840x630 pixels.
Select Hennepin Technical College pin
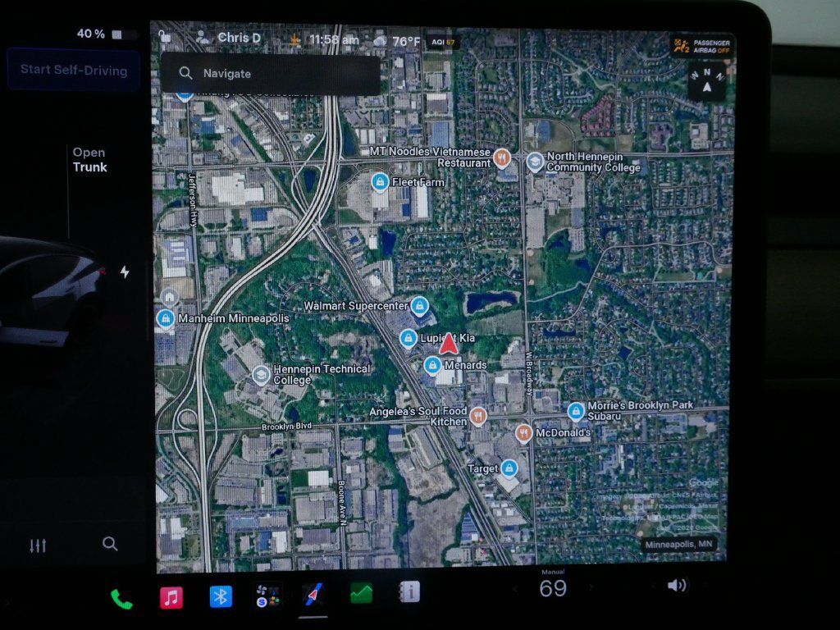[261, 374]
